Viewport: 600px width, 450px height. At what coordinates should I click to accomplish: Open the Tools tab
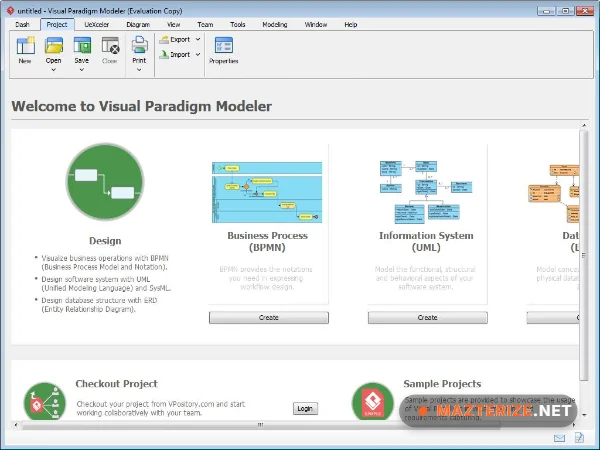[x=238, y=24]
